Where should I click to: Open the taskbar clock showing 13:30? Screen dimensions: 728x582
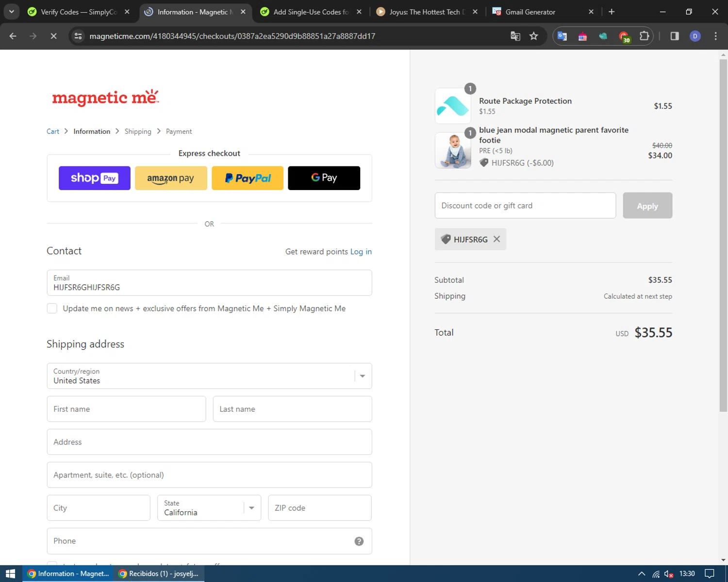(687, 574)
